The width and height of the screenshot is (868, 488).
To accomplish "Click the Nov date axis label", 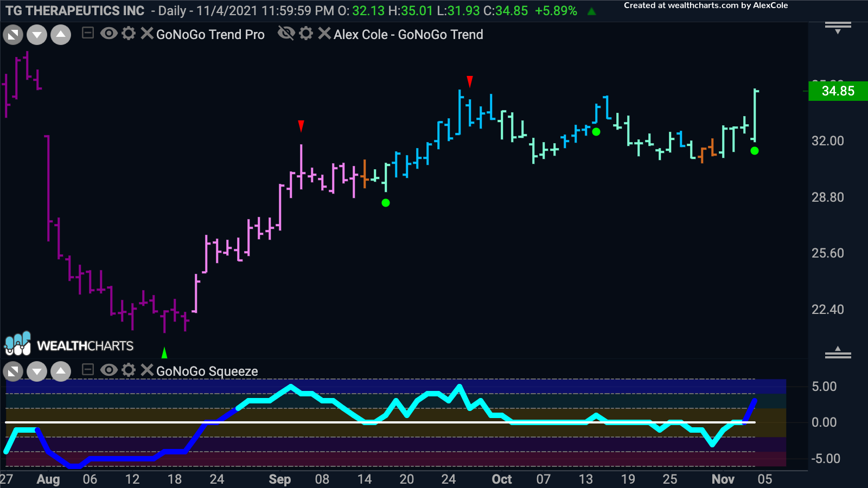I will tap(723, 479).
